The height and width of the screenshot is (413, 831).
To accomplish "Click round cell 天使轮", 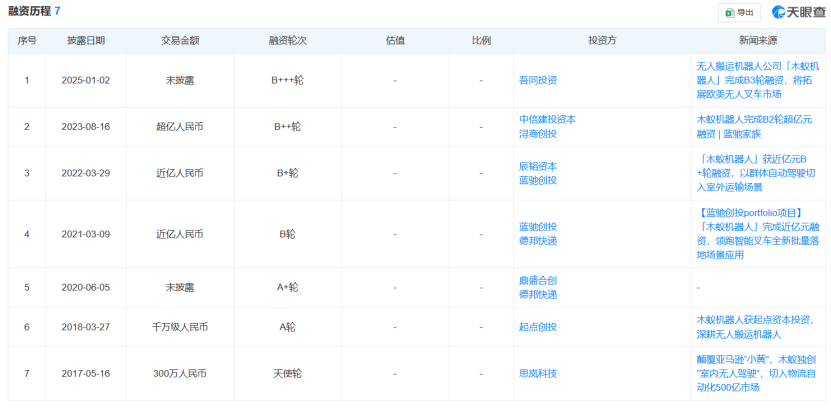I will tap(288, 374).
